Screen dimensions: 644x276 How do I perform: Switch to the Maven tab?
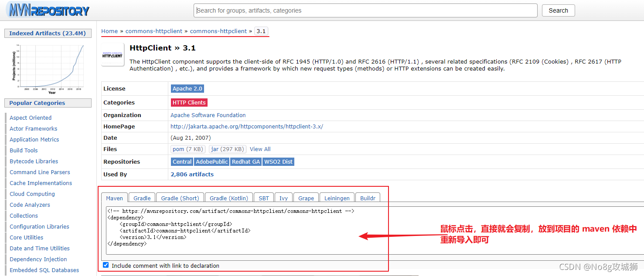115,198
